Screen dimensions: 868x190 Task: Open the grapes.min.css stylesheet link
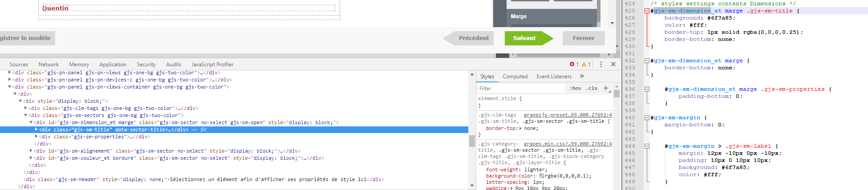(568, 144)
